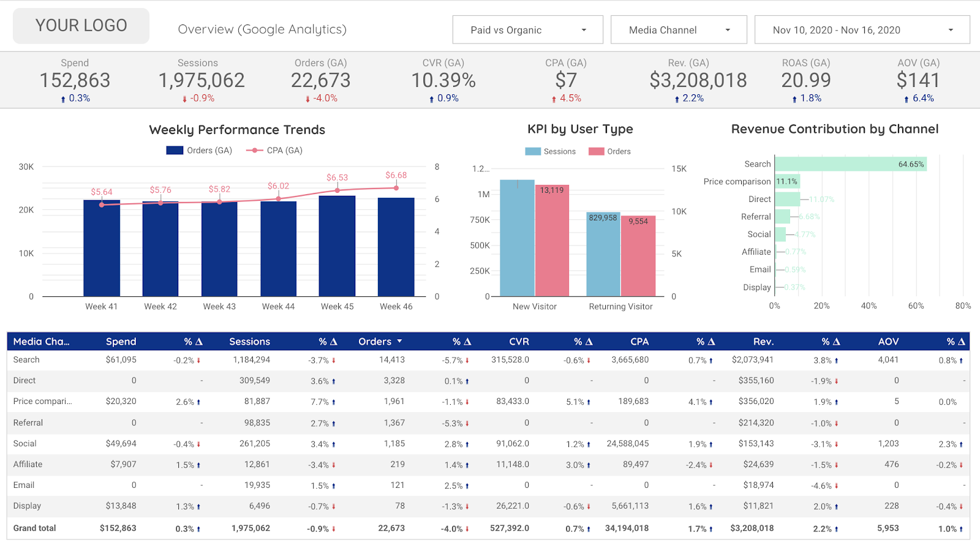Select the Rev. column header
The image size is (980, 551).
tap(763, 342)
